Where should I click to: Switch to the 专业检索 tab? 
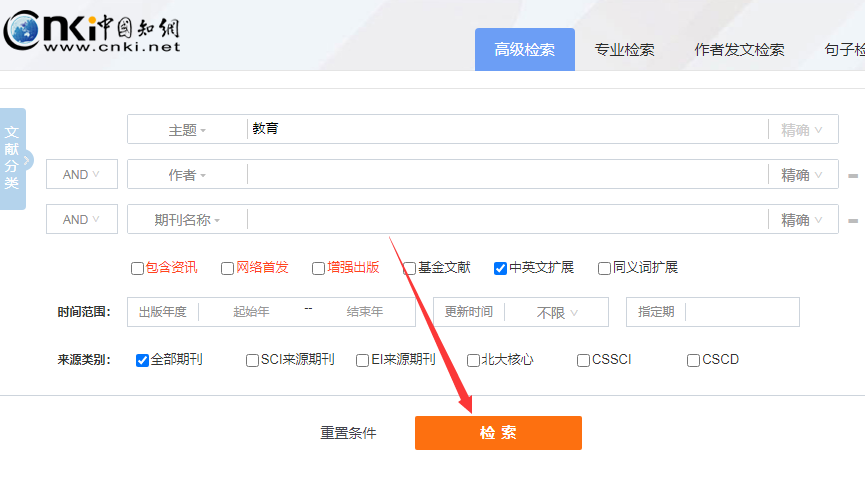(624, 50)
